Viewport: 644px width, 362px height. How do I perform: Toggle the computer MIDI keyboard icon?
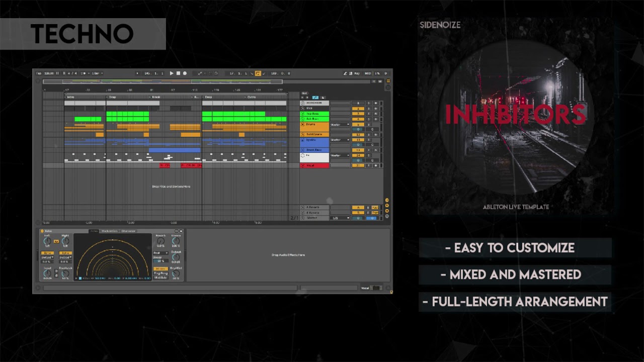tap(351, 73)
